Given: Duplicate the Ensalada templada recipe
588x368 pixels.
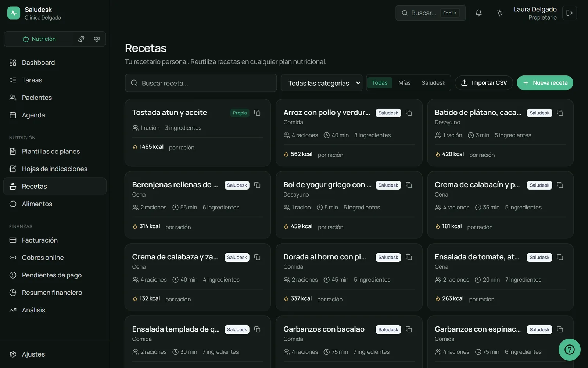Looking at the screenshot, I should pyautogui.click(x=257, y=329).
